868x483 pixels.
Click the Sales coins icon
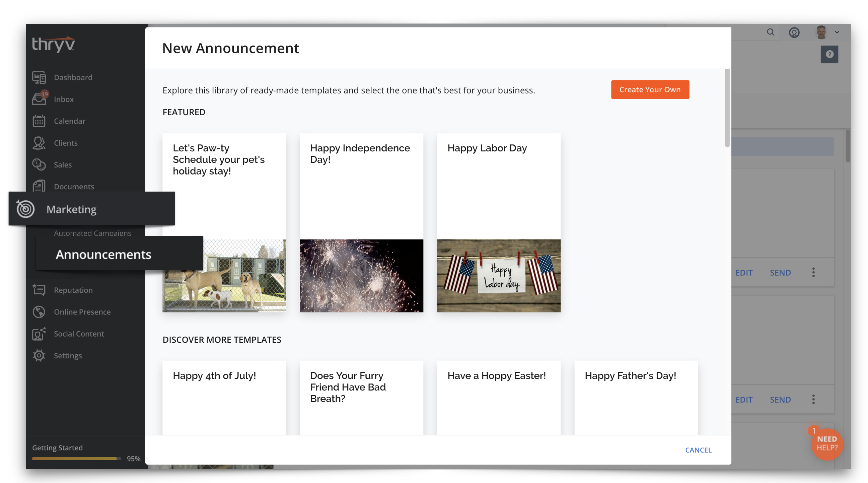coord(39,165)
